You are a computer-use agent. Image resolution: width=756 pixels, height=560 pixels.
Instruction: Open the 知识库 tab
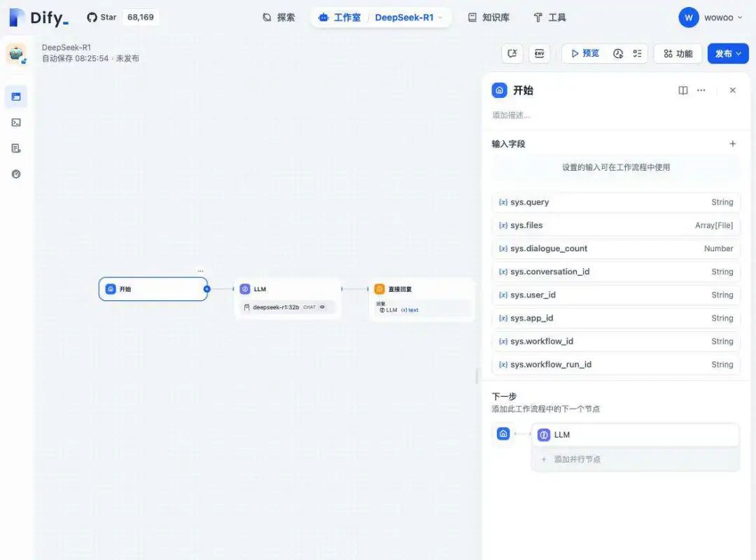point(489,17)
